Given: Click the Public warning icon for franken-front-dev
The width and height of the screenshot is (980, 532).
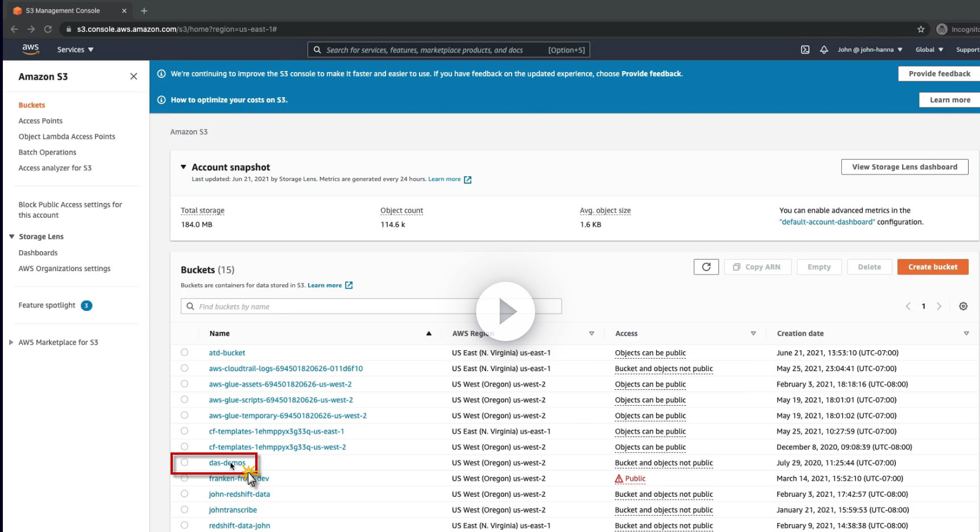Looking at the screenshot, I should [619, 479].
